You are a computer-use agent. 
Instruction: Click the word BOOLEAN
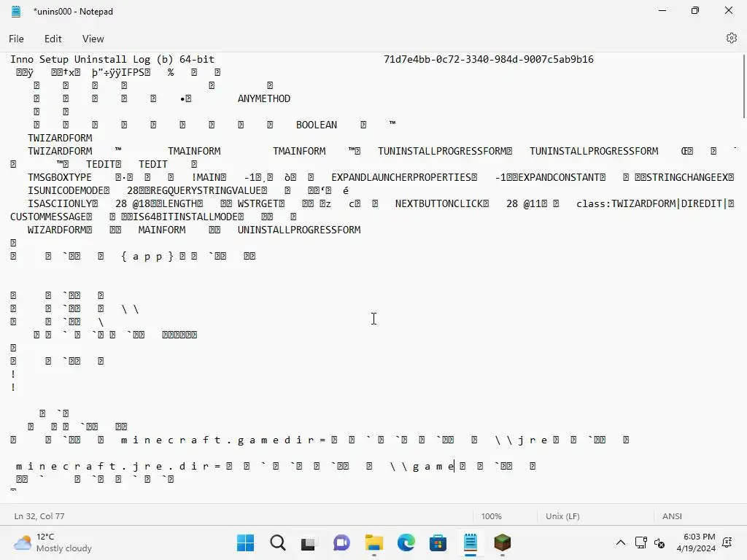coord(317,125)
